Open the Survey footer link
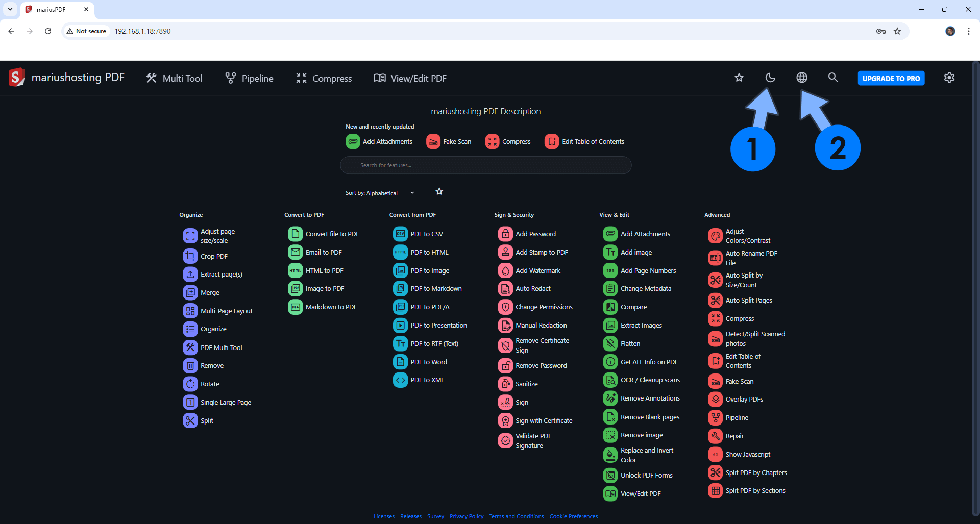This screenshot has width=980, height=524. coord(435,516)
